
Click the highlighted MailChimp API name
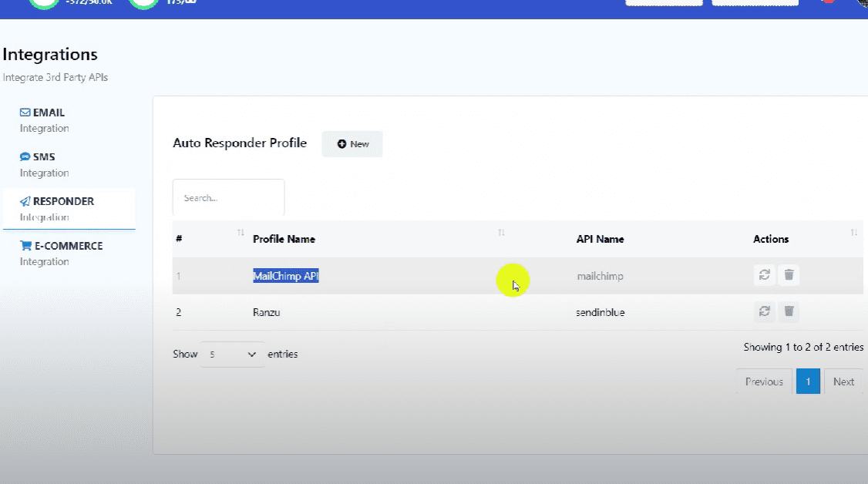(x=285, y=276)
